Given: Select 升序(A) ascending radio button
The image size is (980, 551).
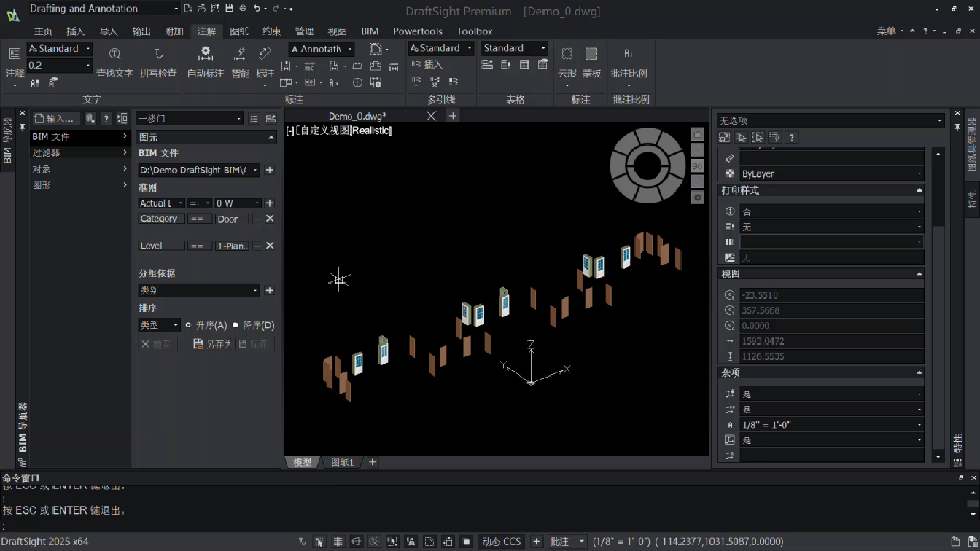Looking at the screenshot, I should coord(188,326).
